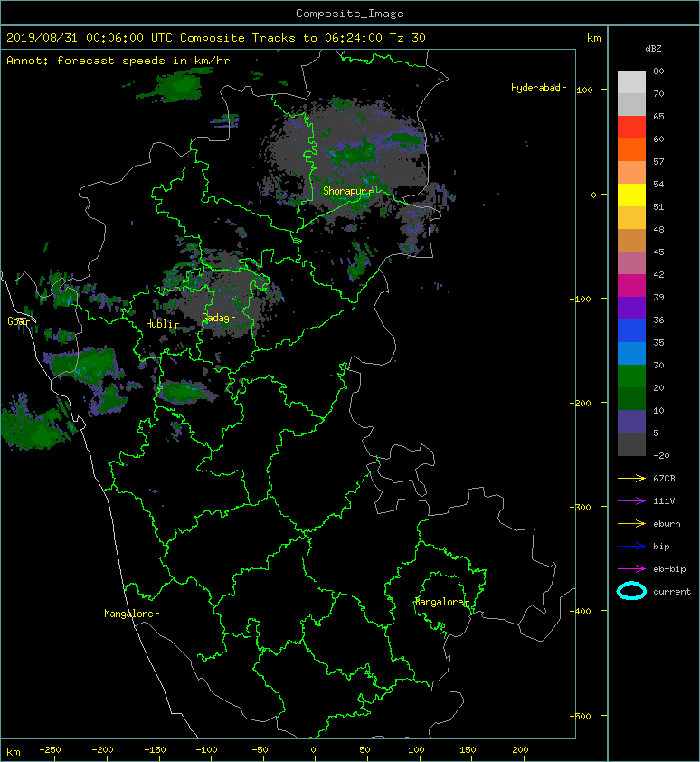Click the 65 dBZ red color swatch
Image resolution: width=700 pixels, height=762 pixels.
coord(631,128)
